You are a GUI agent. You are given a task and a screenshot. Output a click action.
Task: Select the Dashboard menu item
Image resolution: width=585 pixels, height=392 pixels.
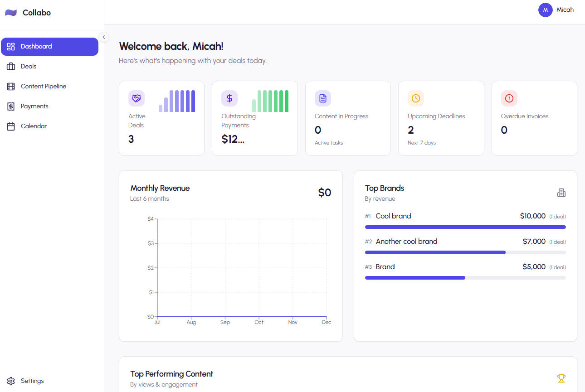coord(49,46)
